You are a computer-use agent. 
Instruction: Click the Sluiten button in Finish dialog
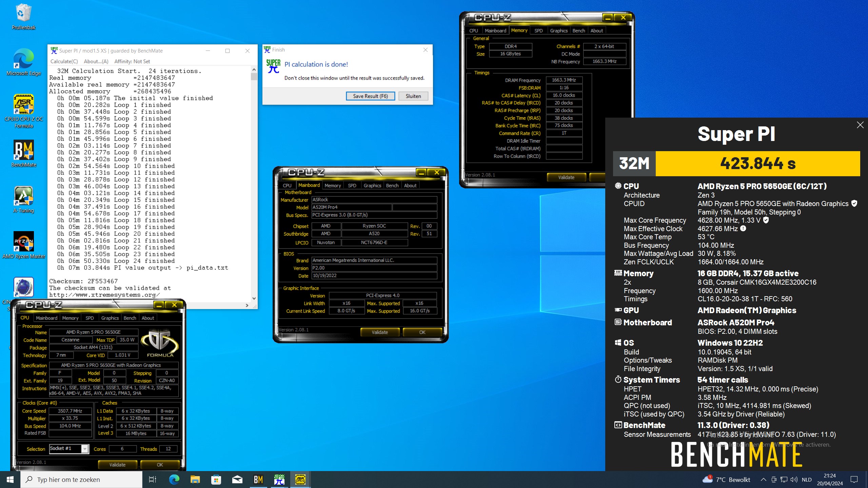413,96
